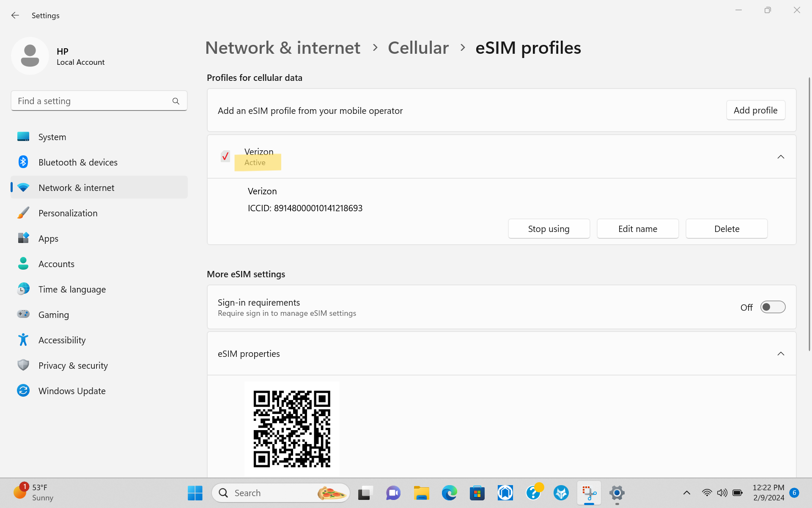This screenshot has width=812, height=508.
Task: Click the Accessibility figure icon
Action: tap(23, 340)
